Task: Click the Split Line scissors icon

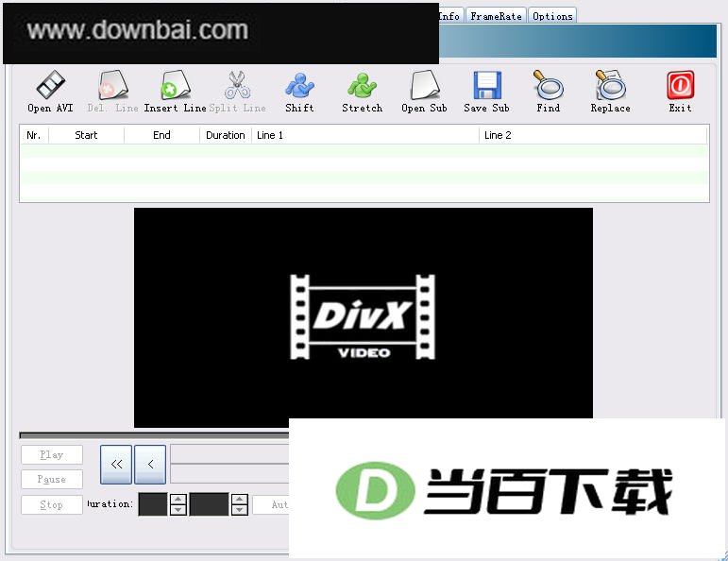Action: tap(237, 92)
